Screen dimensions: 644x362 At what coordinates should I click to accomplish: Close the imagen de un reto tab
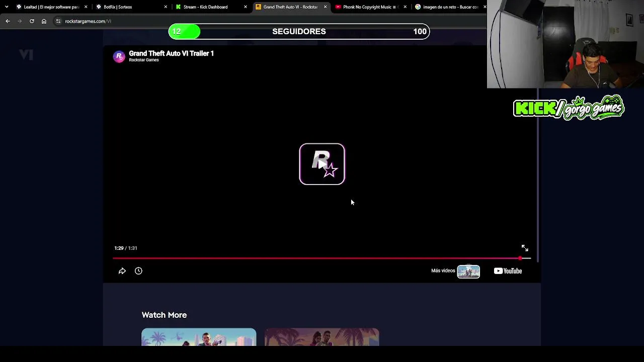pos(485,7)
